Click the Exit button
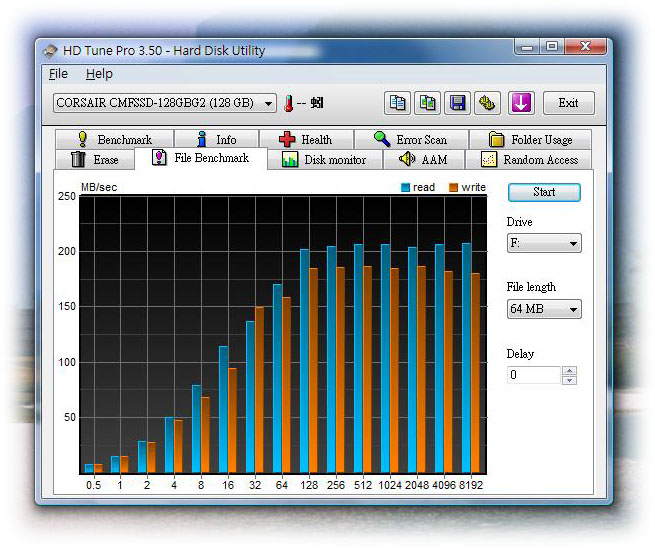655x550 pixels. [568, 103]
